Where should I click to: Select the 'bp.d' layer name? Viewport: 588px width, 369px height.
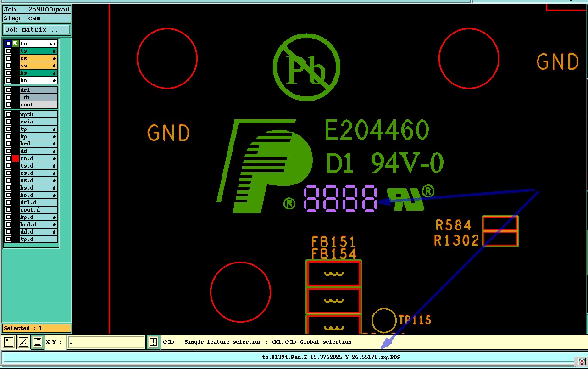pyautogui.click(x=38, y=217)
